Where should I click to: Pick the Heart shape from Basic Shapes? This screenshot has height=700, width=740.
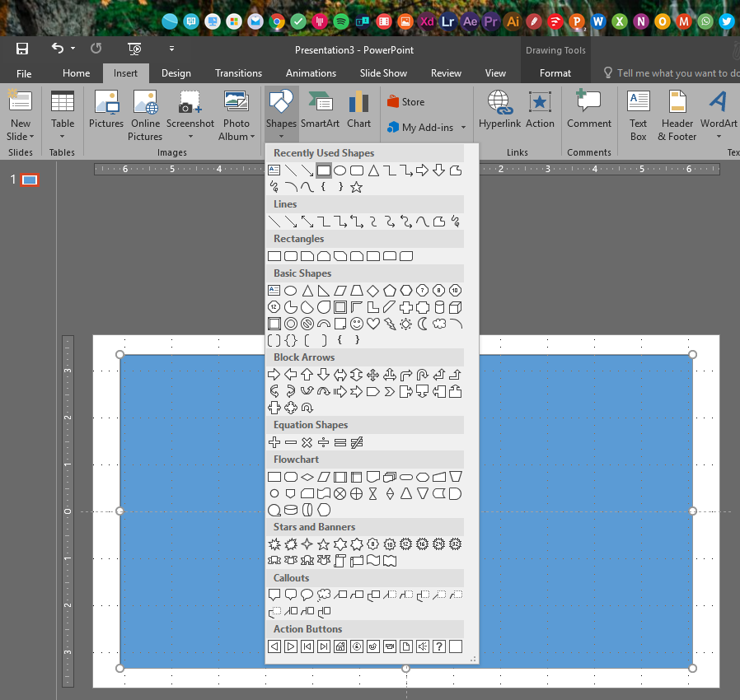pyautogui.click(x=373, y=324)
